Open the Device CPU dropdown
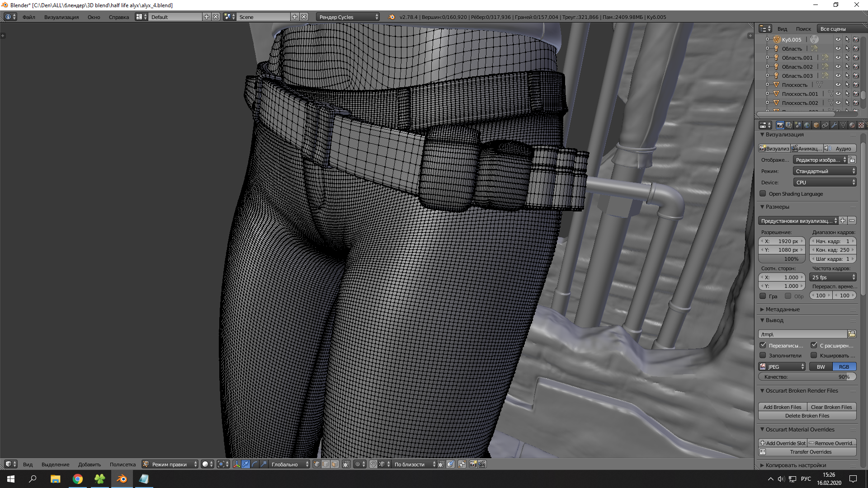This screenshot has width=868, height=488. [x=825, y=183]
